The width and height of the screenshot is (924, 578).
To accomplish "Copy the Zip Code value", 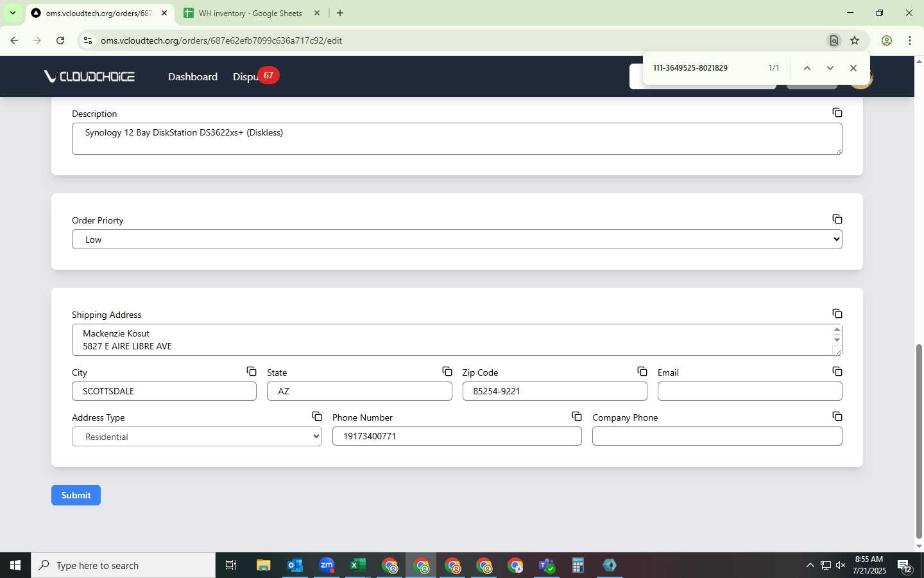I will 642,371.
